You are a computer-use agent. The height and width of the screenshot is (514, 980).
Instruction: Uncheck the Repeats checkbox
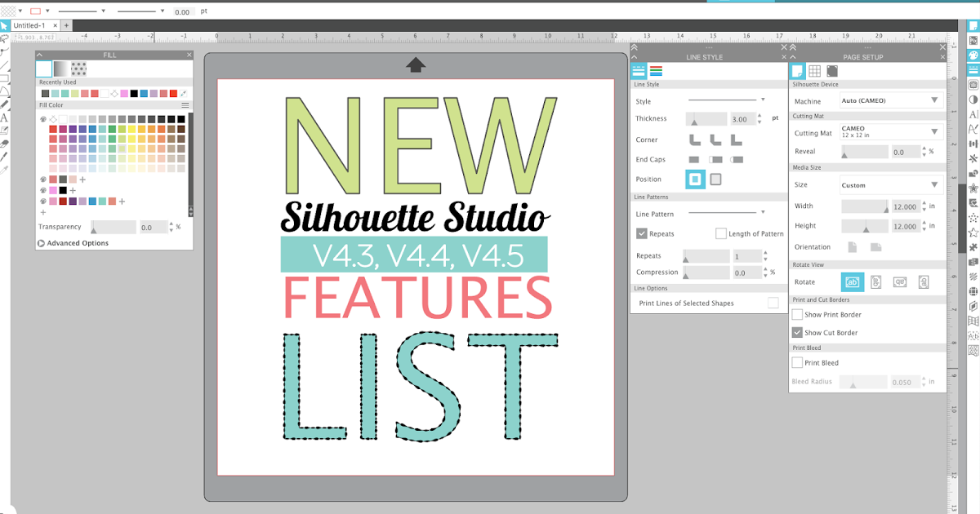642,233
